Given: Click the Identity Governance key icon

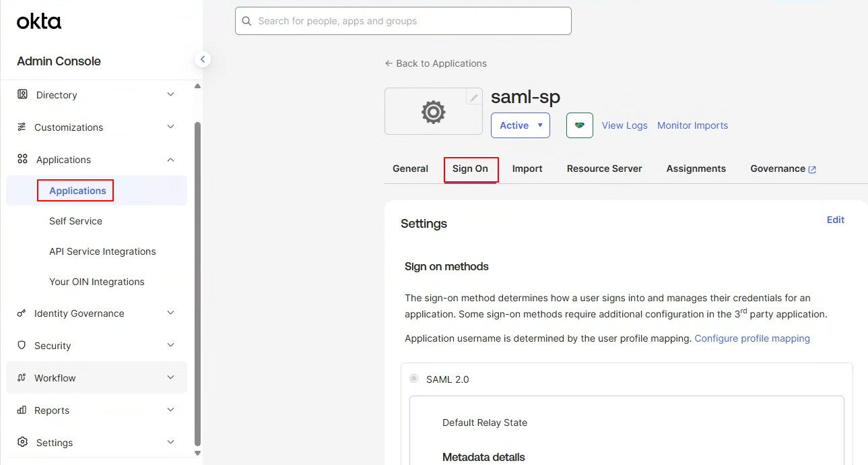Looking at the screenshot, I should (22, 313).
